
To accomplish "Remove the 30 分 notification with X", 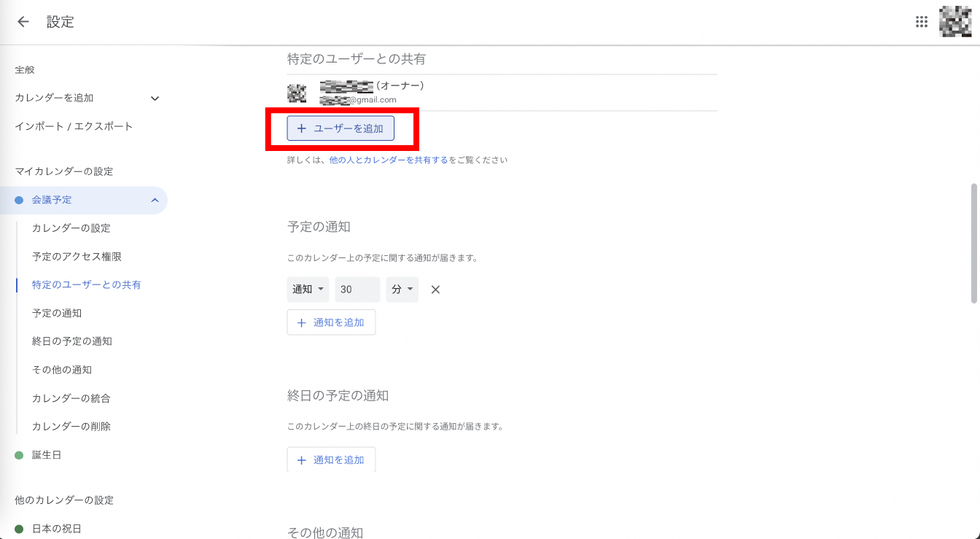I will 435,290.
